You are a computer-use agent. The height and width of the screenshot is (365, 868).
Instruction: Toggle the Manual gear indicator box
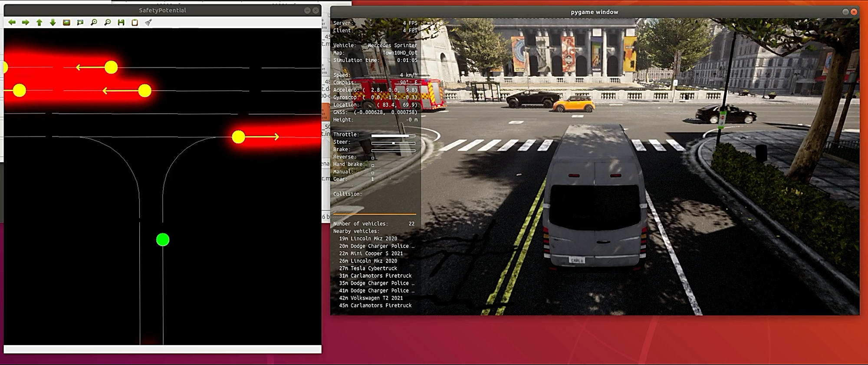pyautogui.click(x=373, y=172)
